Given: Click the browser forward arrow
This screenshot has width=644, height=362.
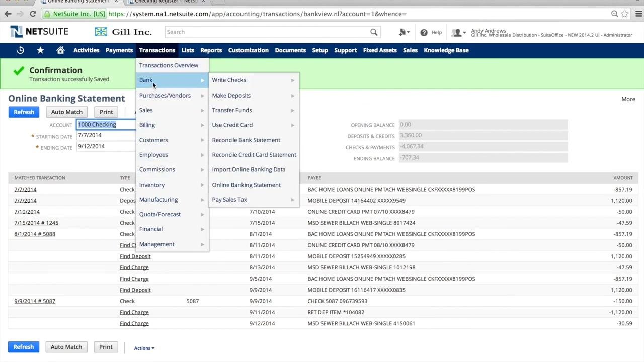Looking at the screenshot, I should tap(20, 14).
